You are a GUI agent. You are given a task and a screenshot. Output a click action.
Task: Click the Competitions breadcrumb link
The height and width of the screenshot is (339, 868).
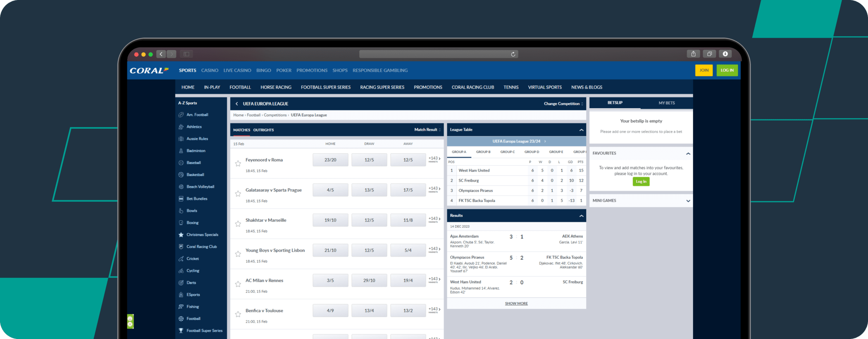(x=275, y=115)
